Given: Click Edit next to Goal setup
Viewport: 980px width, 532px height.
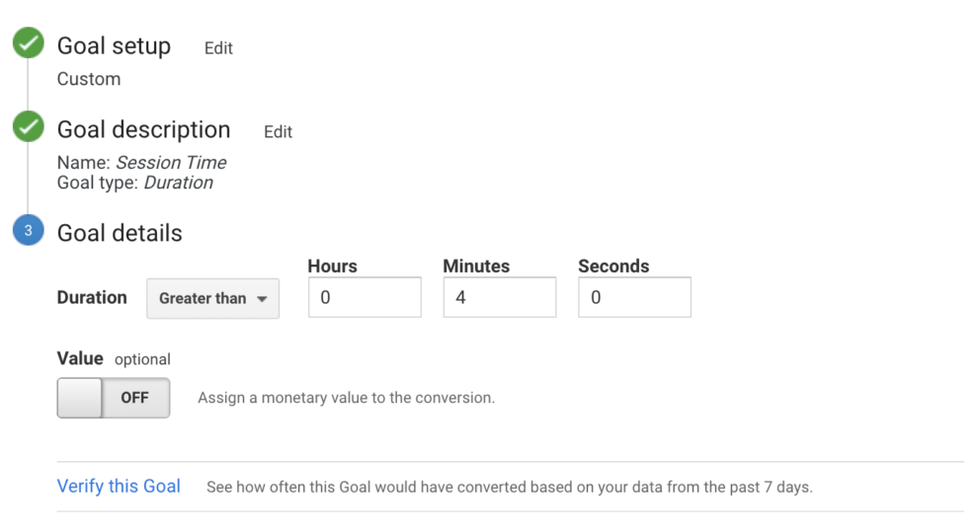Looking at the screenshot, I should 218,48.
